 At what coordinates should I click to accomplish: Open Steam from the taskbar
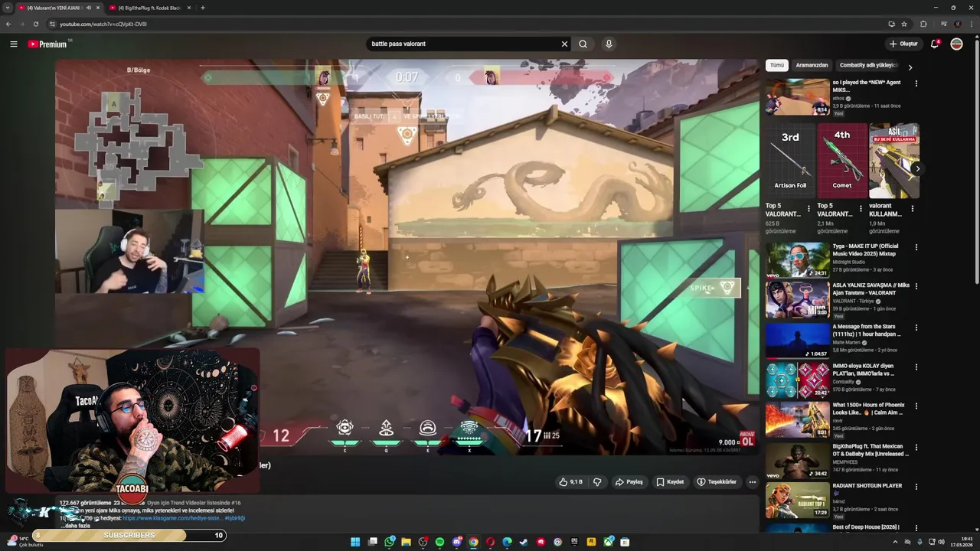tap(524, 542)
